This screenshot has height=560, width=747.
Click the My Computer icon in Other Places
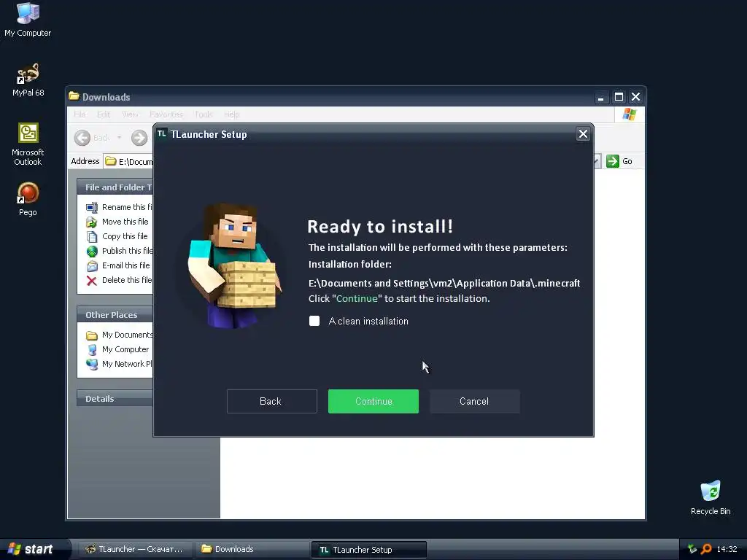(x=91, y=349)
